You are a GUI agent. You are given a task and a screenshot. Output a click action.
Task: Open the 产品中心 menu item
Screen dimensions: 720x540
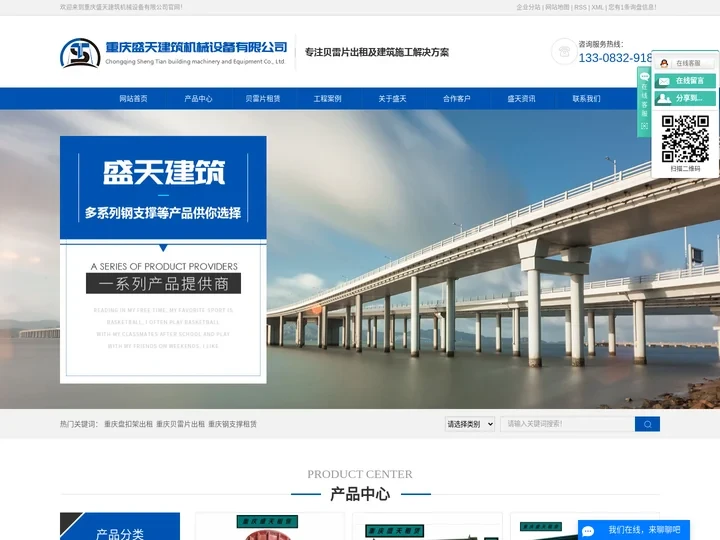(198, 98)
